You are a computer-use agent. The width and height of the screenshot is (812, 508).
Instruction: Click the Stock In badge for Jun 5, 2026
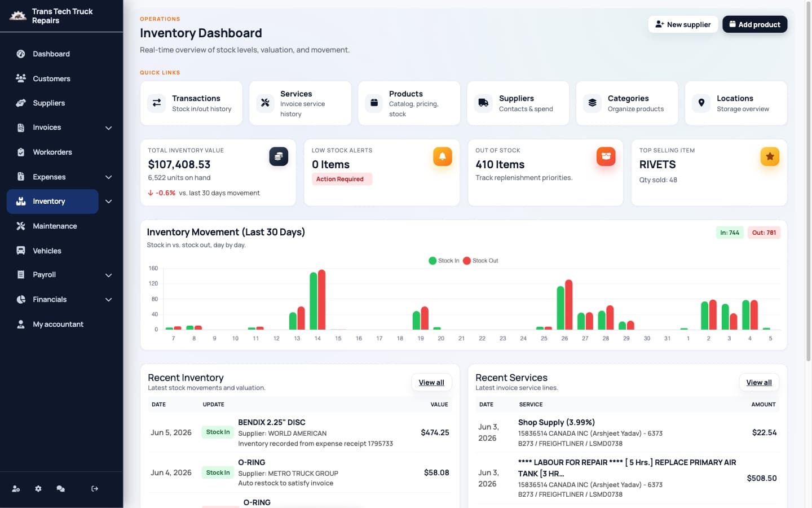(218, 432)
